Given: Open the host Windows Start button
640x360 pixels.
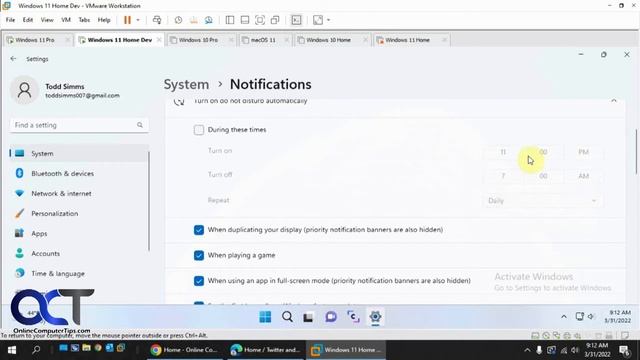Looking at the screenshot, I should 11,350.
